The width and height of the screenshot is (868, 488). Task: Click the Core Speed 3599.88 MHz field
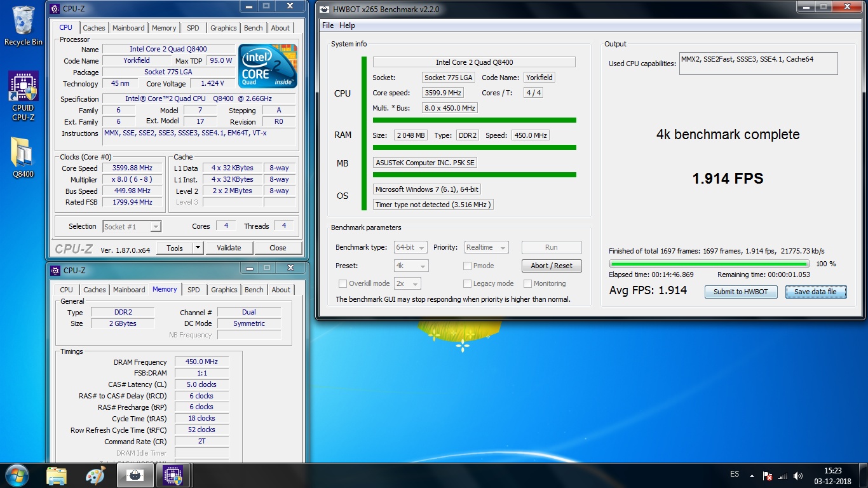pyautogui.click(x=132, y=168)
